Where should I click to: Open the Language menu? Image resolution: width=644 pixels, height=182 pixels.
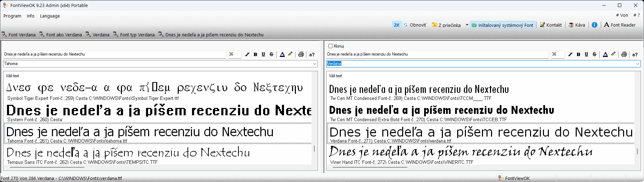coord(50,16)
